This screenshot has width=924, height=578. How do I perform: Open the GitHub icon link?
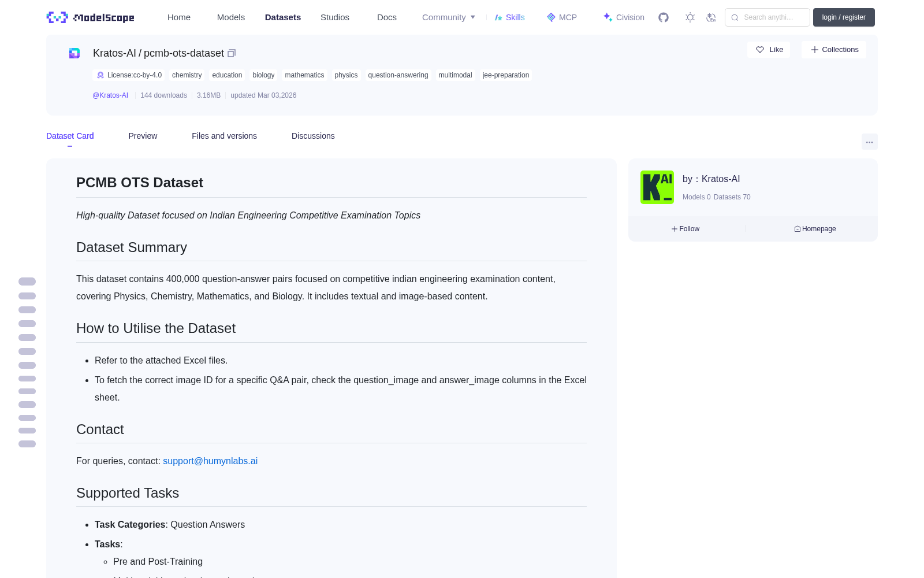tap(664, 17)
